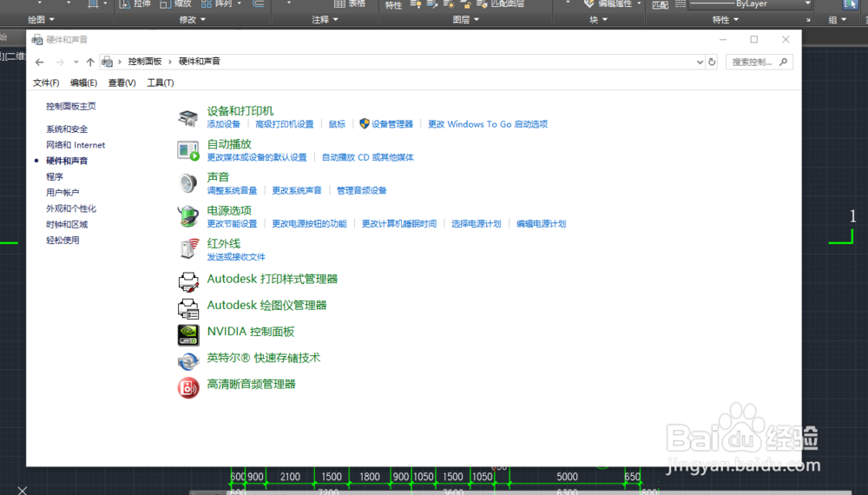Click the search magnifier icon

tap(783, 62)
